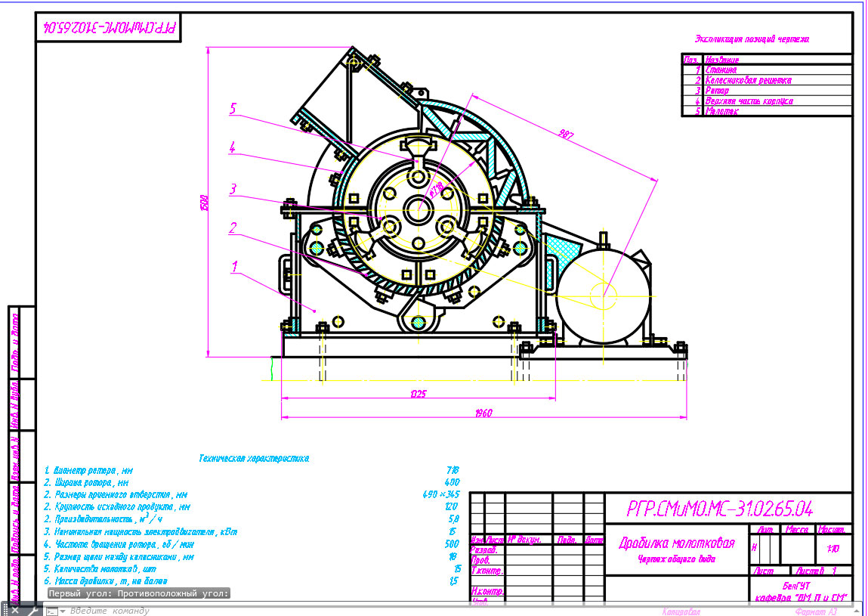This screenshot has width=868, height=616.
Task: Select the 'Техническая характеристика' heading
Action: 254,459
